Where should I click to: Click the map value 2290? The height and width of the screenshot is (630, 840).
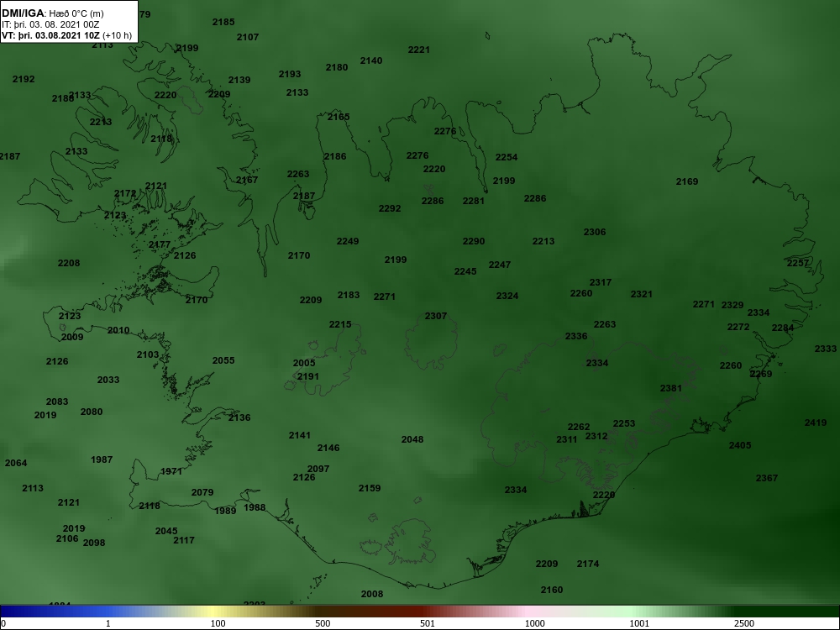tap(474, 241)
